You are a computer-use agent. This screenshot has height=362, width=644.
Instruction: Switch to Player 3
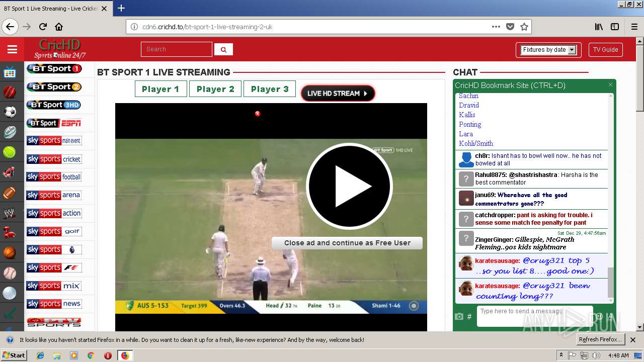pyautogui.click(x=270, y=89)
